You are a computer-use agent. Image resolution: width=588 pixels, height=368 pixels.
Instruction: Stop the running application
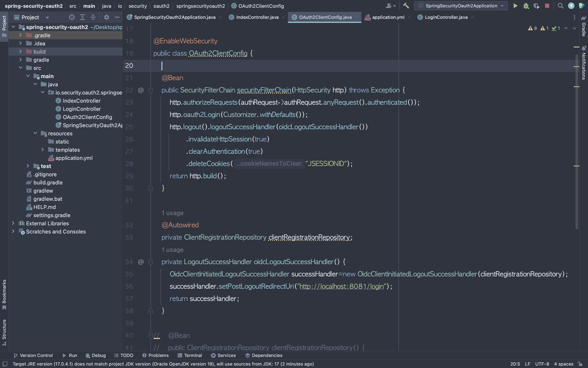pos(547,6)
